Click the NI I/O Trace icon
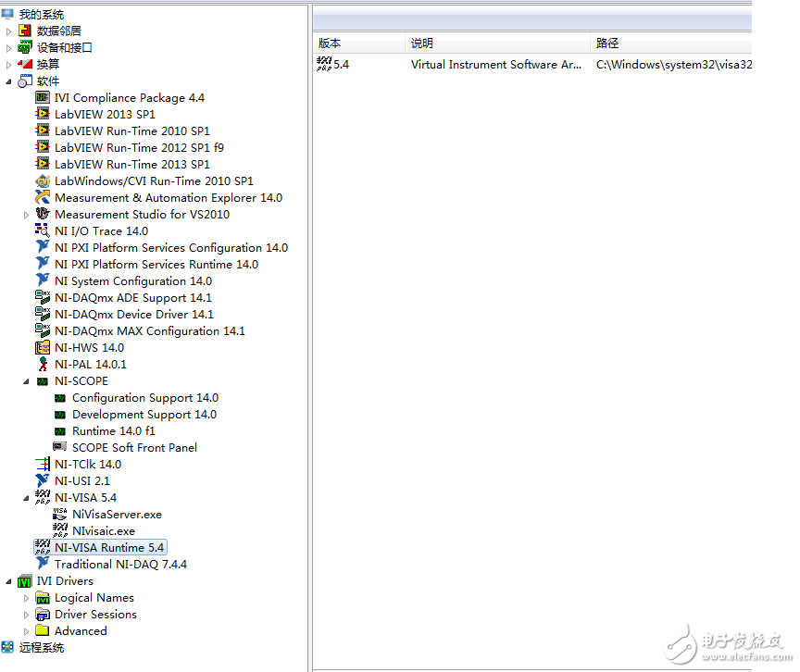800x672 pixels. point(43,231)
